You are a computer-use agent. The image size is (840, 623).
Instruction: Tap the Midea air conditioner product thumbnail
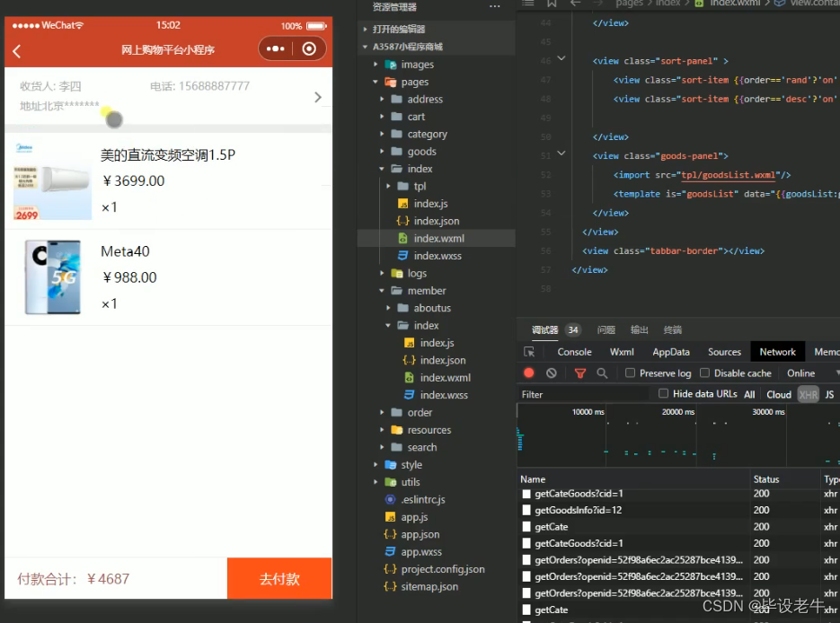click(52, 181)
